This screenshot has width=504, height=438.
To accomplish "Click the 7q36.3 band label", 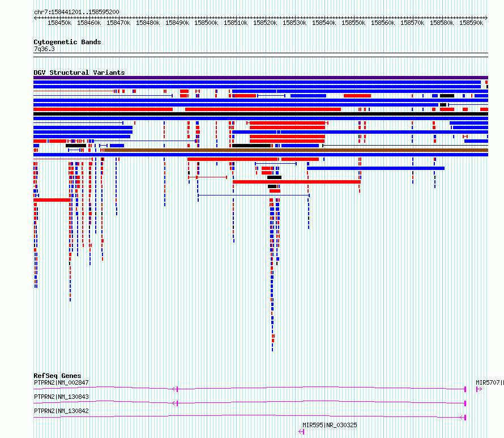I will click(44, 49).
